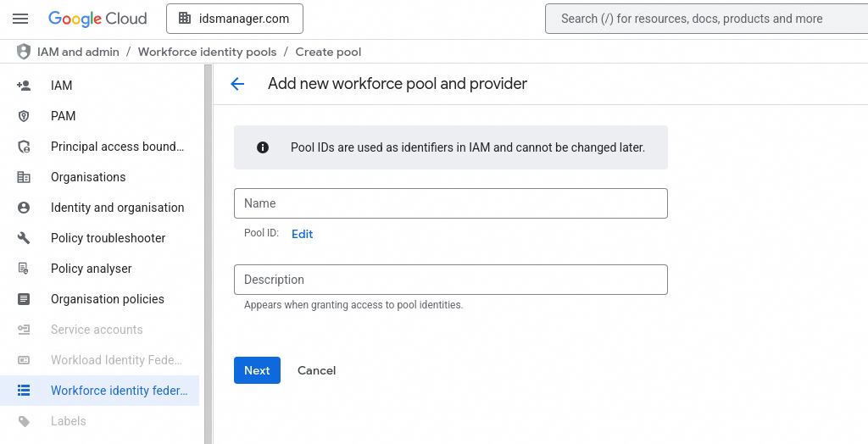Viewport: 868px width, 444px height.
Task: Click the Cancel button
Action: pyautogui.click(x=317, y=370)
